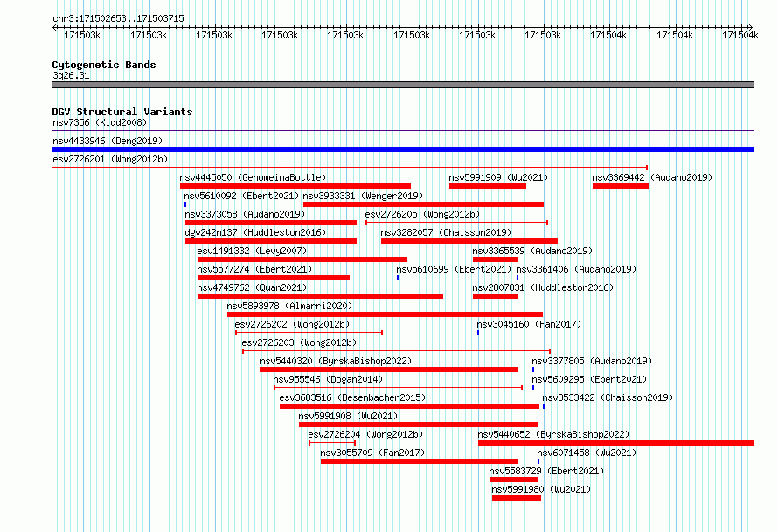Select the 3q26.31 band label

(71, 75)
